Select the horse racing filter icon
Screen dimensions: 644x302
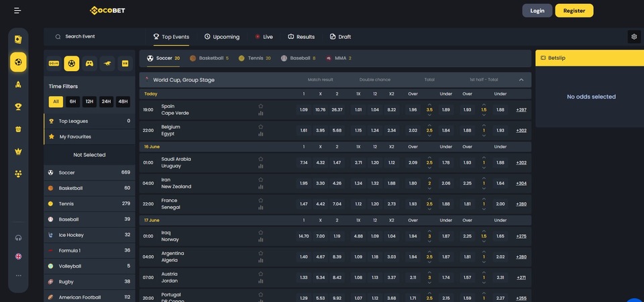click(x=107, y=64)
